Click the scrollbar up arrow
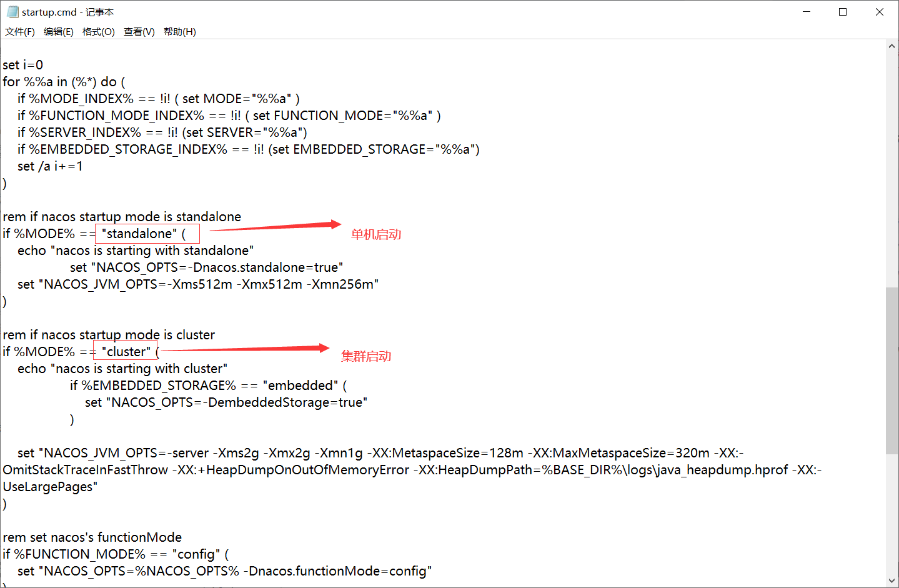Image resolution: width=899 pixels, height=588 pixels. (x=892, y=46)
